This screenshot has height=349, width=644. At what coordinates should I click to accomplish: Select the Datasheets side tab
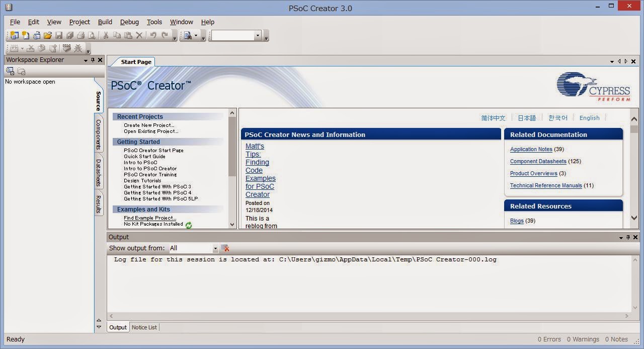coord(99,172)
